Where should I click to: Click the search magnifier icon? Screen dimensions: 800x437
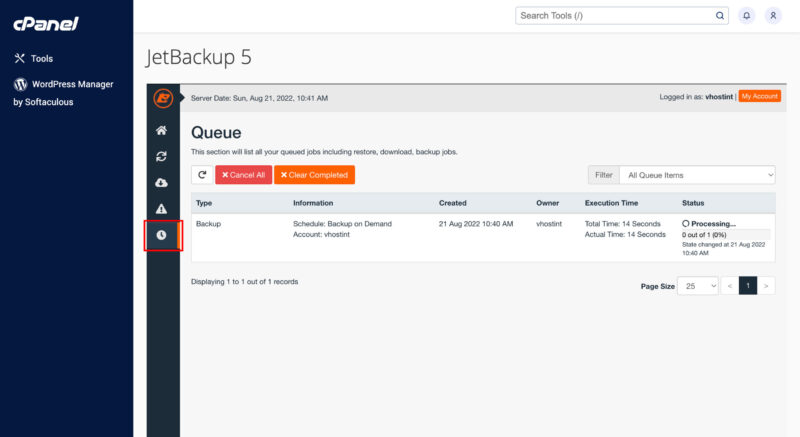pos(719,16)
